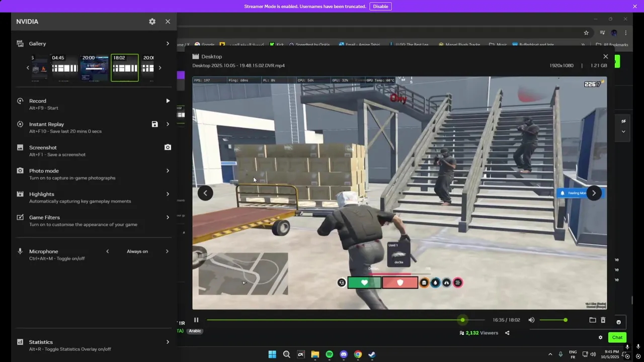The width and height of the screenshot is (644, 362).
Task: Click the Photo mode menu label
Action: (44, 171)
